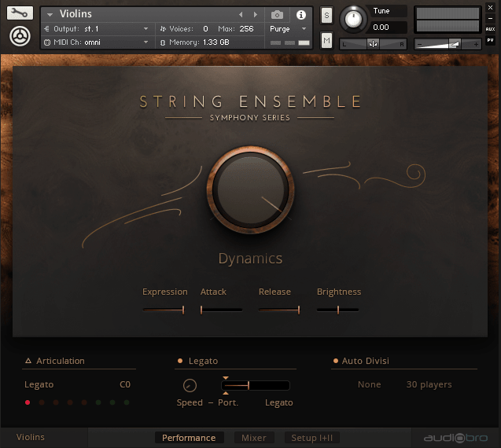The image size is (501, 448).
Task: Click the output volume slider
Action: click(448, 44)
